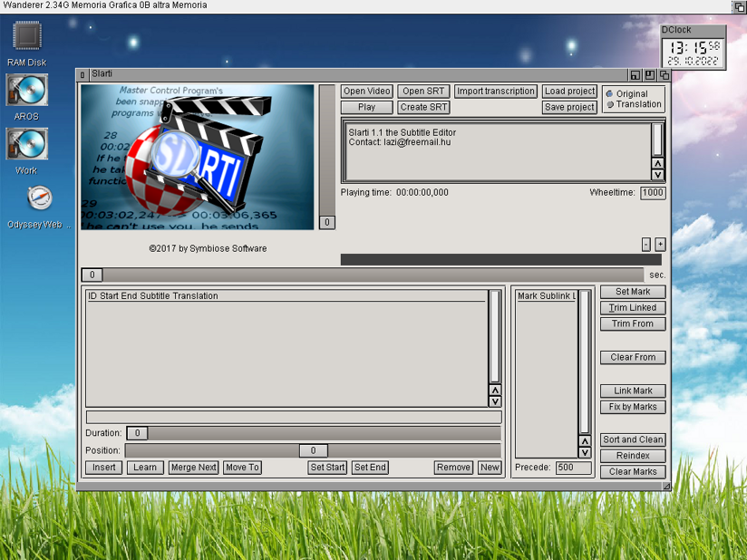Select the Original radio option
This screenshot has width=747, height=560.
(x=610, y=94)
